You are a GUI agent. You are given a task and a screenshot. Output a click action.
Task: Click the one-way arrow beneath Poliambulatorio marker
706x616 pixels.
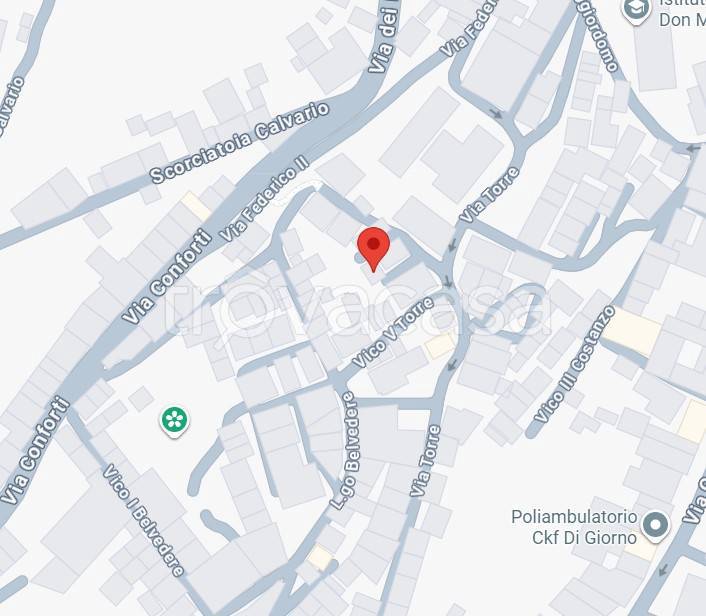point(663,570)
